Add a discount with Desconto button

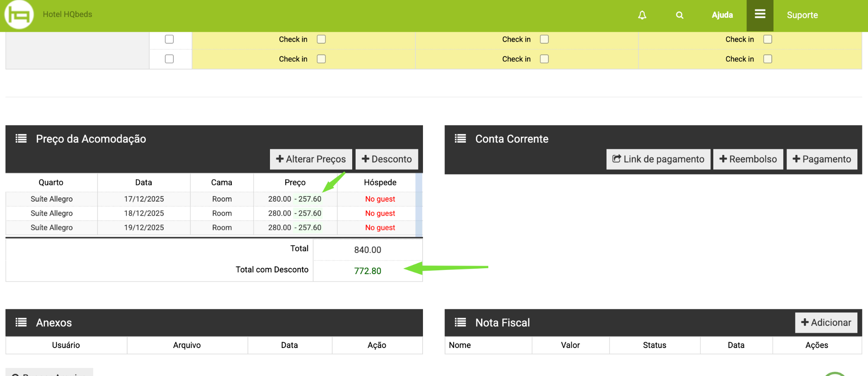point(387,159)
